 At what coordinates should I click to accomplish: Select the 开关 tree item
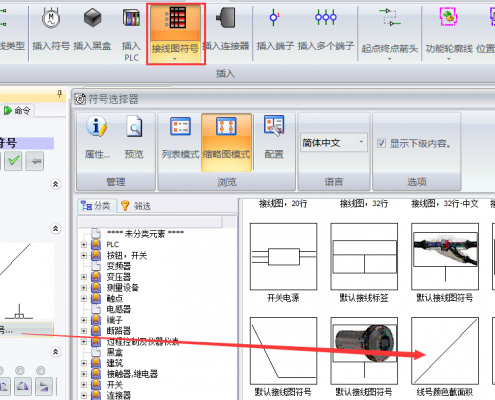115,385
